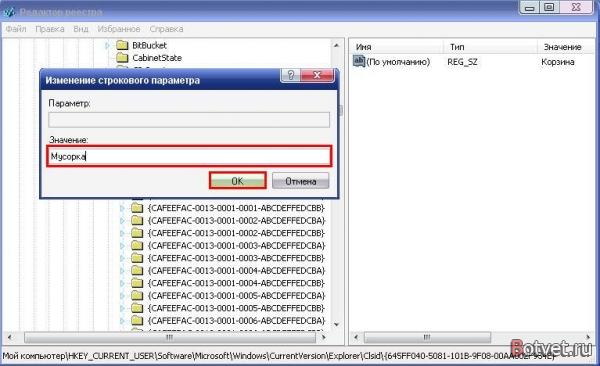Click folder icon of {CAFEEFAC-0013-0001-0006-ABCDEFFEDCBA}
This screenshot has width=600, height=366.
(x=137, y=320)
